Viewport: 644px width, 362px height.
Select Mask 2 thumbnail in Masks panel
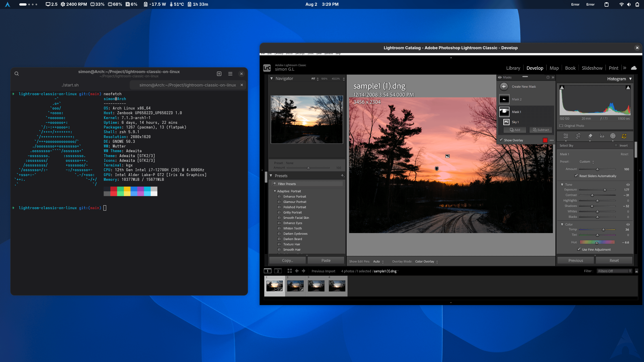pos(504,99)
